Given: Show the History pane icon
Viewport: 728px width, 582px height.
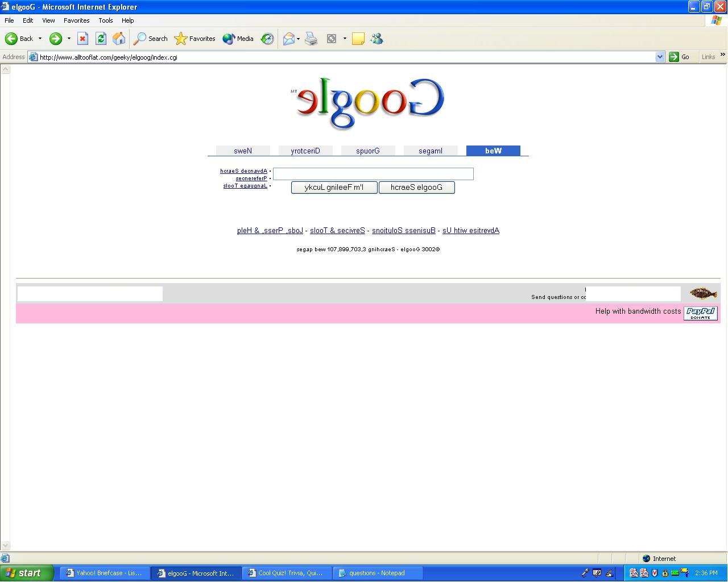Looking at the screenshot, I should point(267,39).
